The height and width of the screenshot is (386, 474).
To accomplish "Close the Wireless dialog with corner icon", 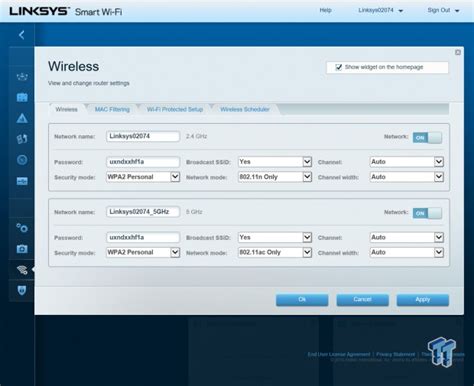I will (x=458, y=52).
